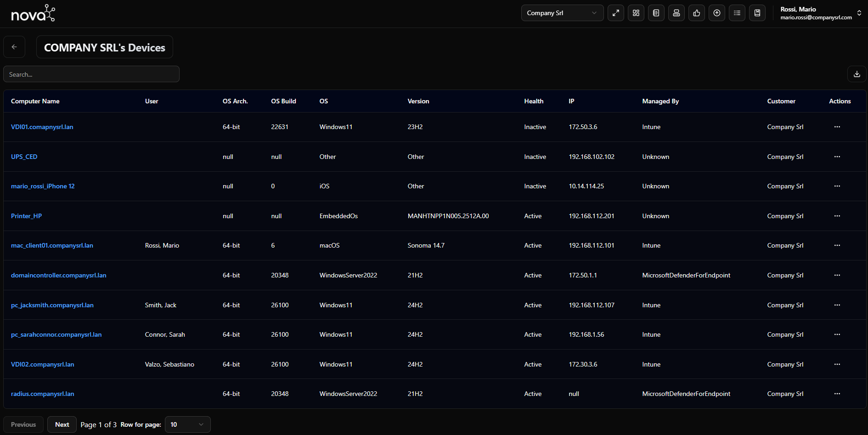Image resolution: width=868 pixels, height=435 pixels.
Task: Download the devices list via export icon
Action: tap(857, 74)
